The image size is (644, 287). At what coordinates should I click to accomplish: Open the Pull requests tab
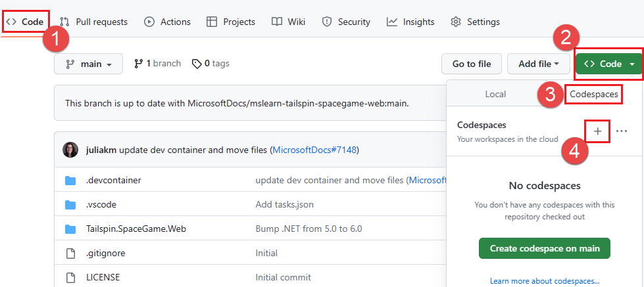pyautogui.click(x=93, y=22)
